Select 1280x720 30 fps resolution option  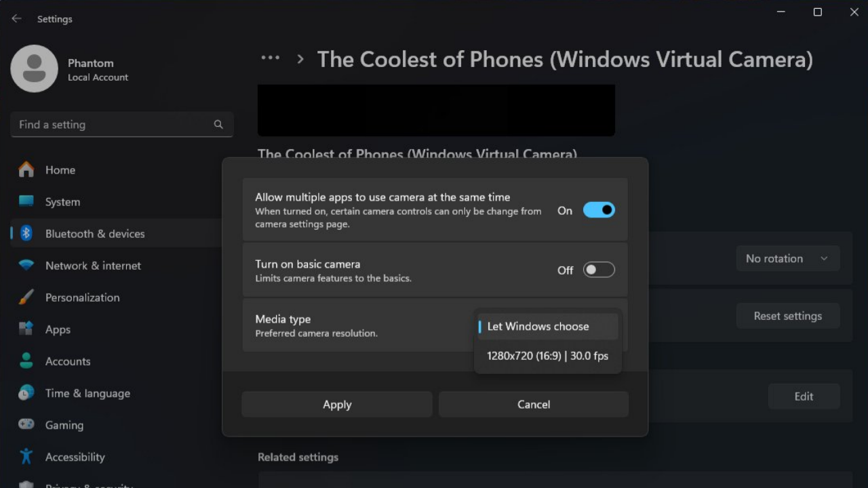point(547,355)
